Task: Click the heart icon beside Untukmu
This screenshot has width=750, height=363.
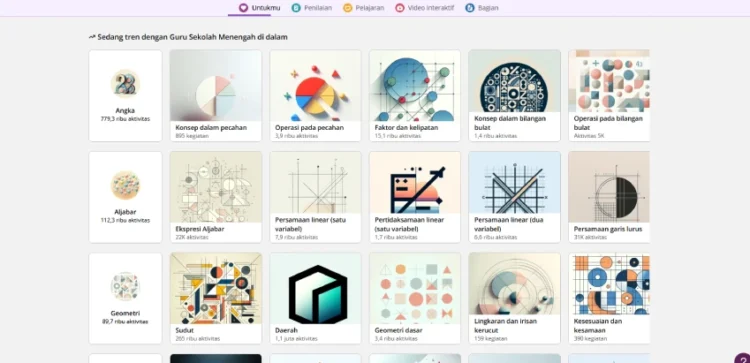Action: 243,8
